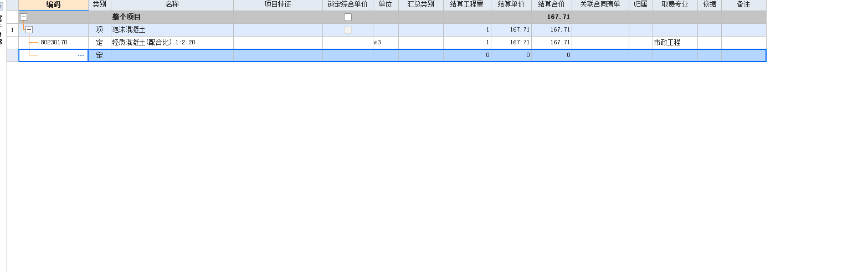
Task: Sort by the 编码 column header
Action: click(53, 4)
